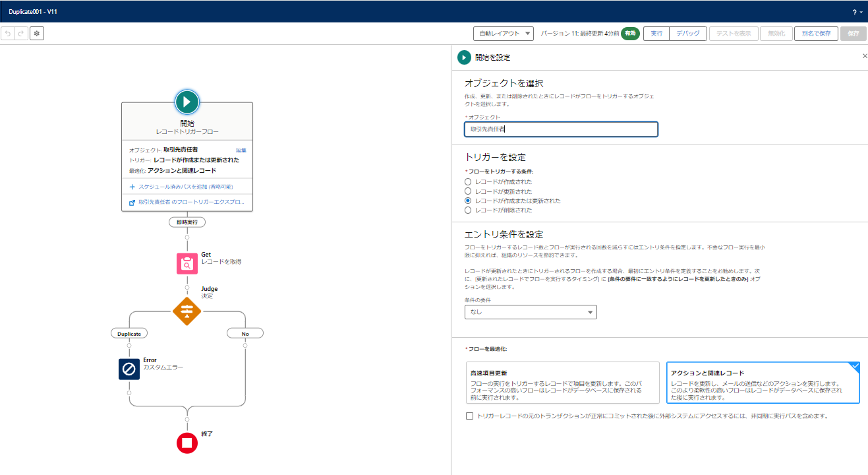Select the Judge decision element icon

coord(187,311)
